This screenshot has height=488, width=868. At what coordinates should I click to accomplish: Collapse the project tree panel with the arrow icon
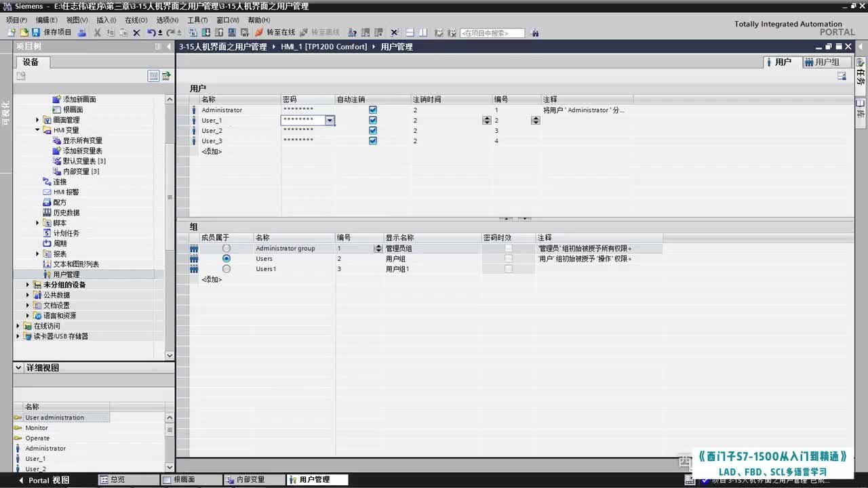[167, 47]
